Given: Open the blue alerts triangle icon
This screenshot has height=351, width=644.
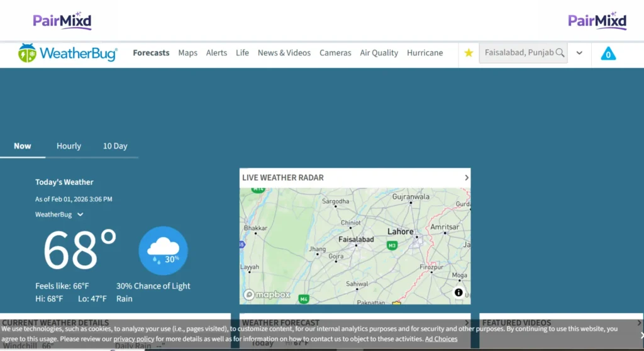Looking at the screenshot, I should [608, 53].
